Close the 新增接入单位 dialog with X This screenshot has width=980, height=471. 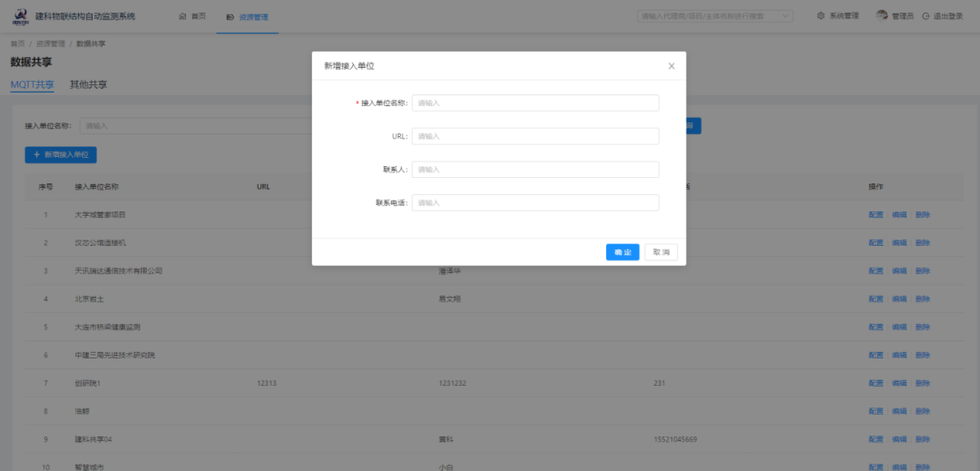(671, 66)
